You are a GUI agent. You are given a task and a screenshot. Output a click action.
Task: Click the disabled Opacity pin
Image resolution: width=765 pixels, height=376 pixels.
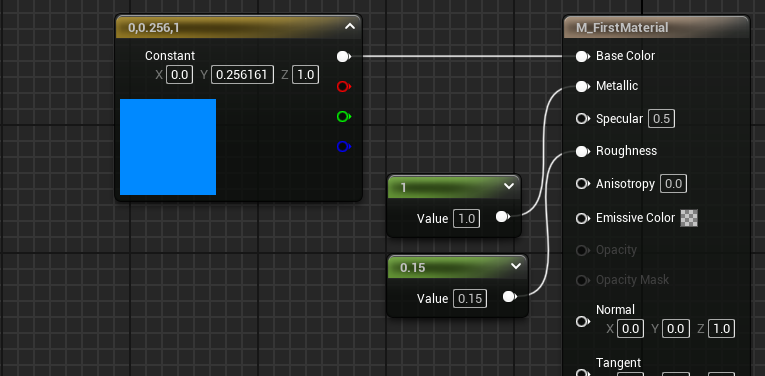(x=583, y=251)
